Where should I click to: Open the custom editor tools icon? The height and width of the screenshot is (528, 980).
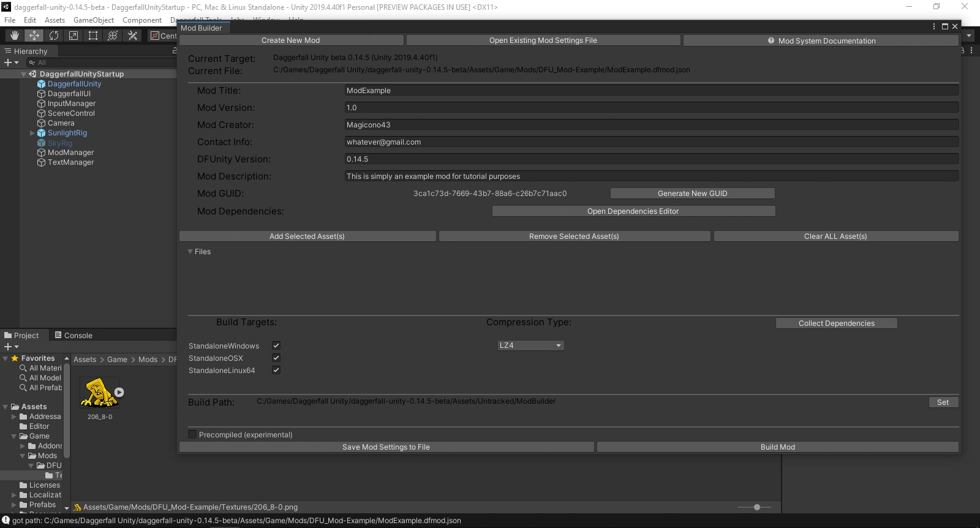point(132,36)
